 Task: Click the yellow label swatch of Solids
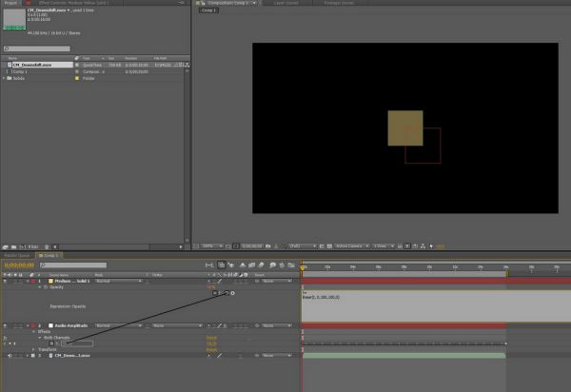click(77, 78)
